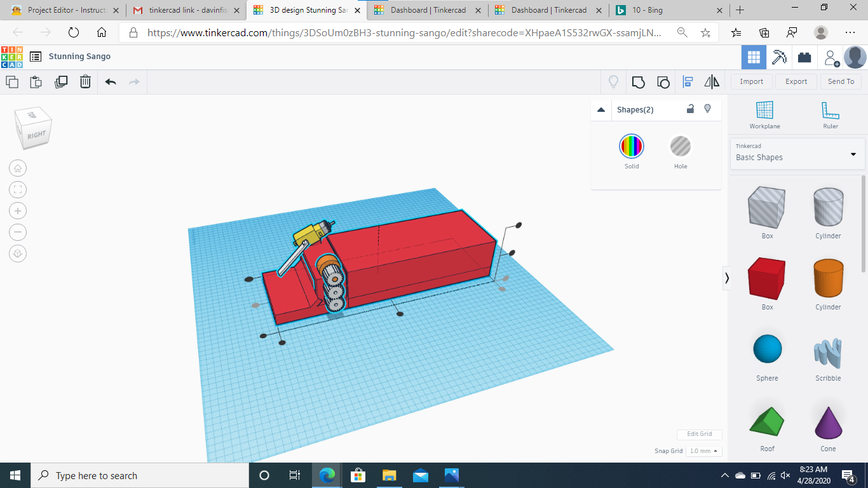Undo the last action

pyautogui.click(x=111, y=81)
